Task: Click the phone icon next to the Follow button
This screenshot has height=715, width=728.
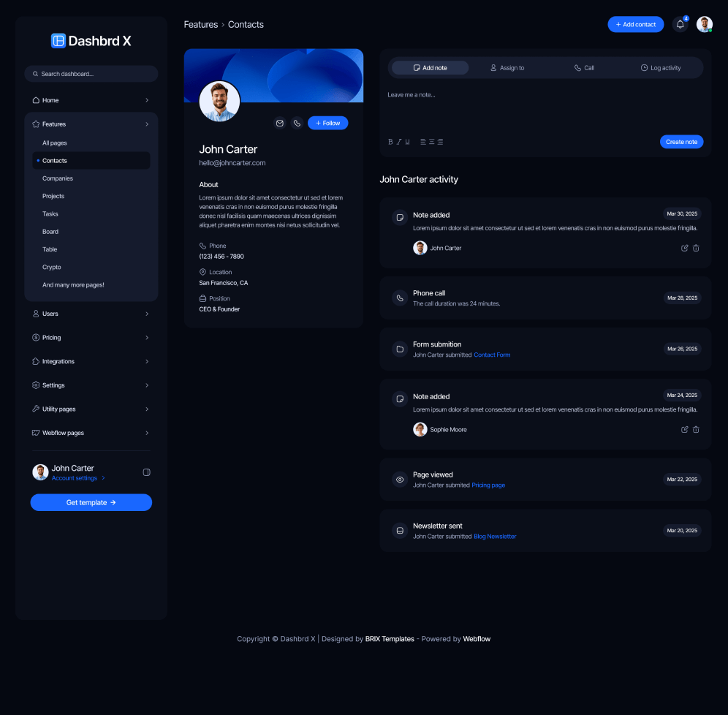Action: (297, 123)
